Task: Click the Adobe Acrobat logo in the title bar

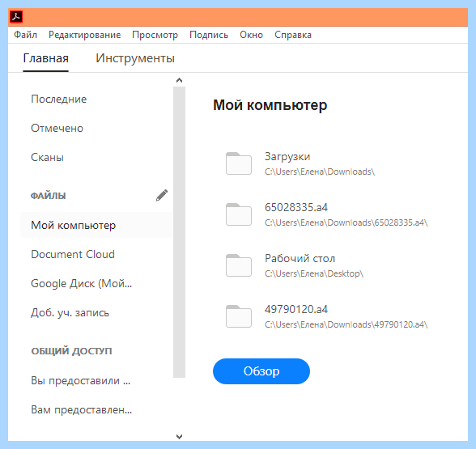Action: (16, 17)
